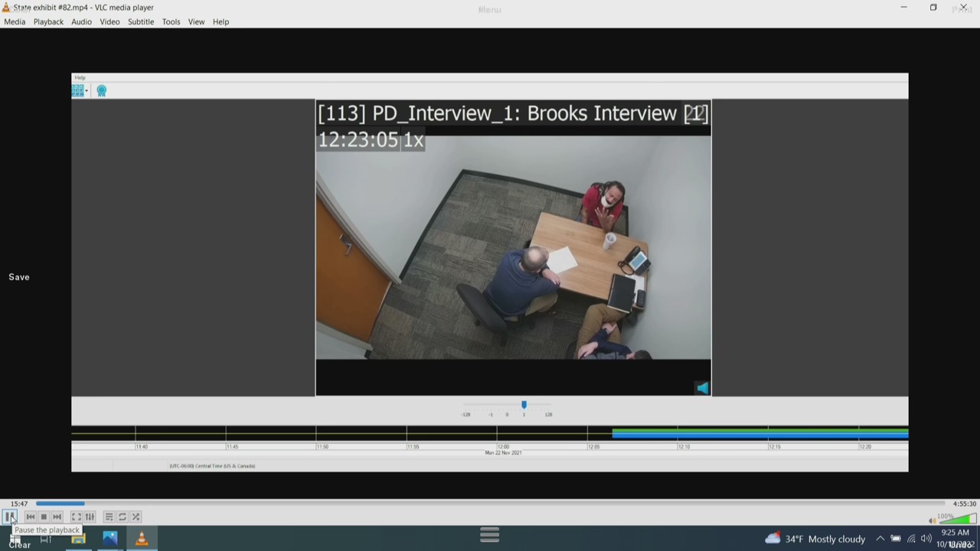This screenshot has height=551, width=980.
Task: Enable loop repeat mode
Action: (x=122, y=517)
